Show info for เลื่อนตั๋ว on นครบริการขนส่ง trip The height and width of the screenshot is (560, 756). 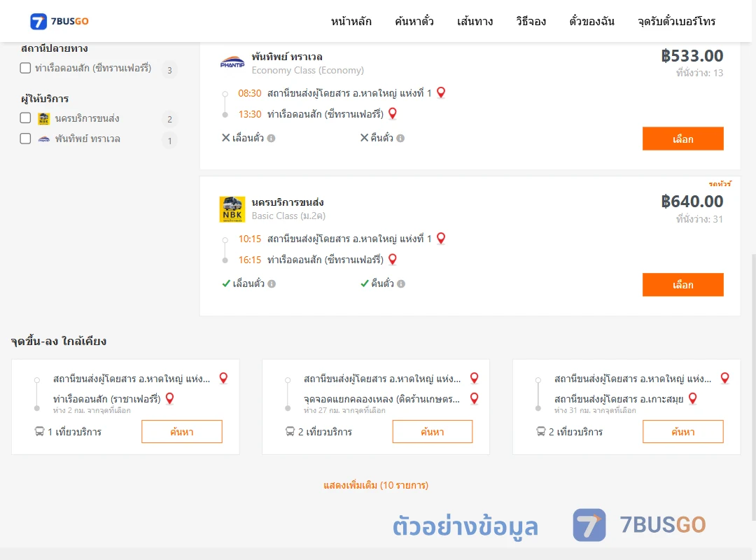(272, 284)
